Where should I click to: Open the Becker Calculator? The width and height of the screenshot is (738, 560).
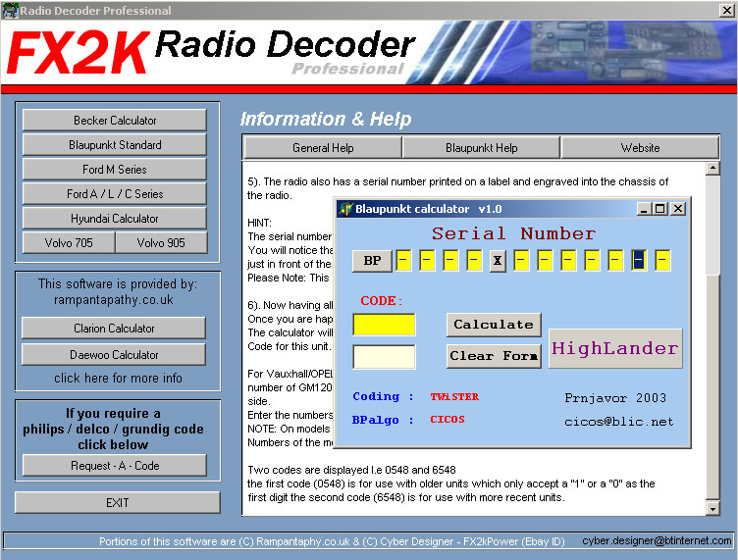pyautogui.click(x=115, y=121)
